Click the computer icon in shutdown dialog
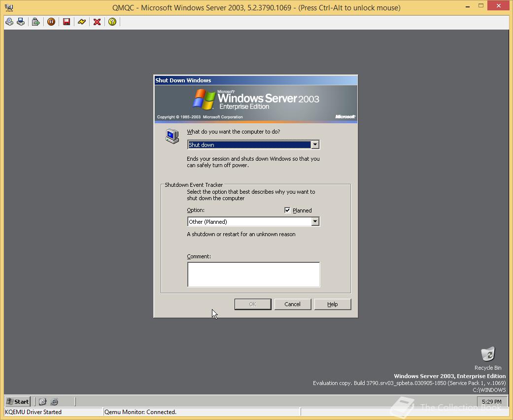This screenshot has height=420, width=513. point(172,136)
